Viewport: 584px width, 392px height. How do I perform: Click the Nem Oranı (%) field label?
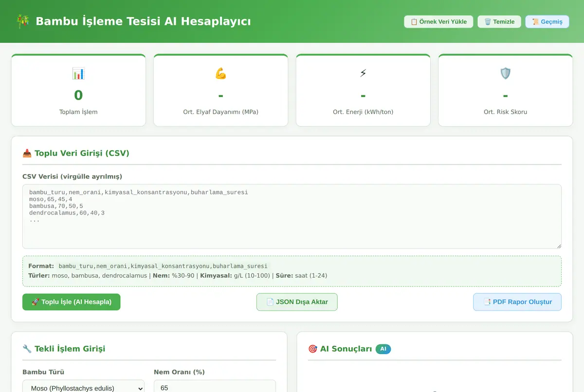click(x=179, y=372)
